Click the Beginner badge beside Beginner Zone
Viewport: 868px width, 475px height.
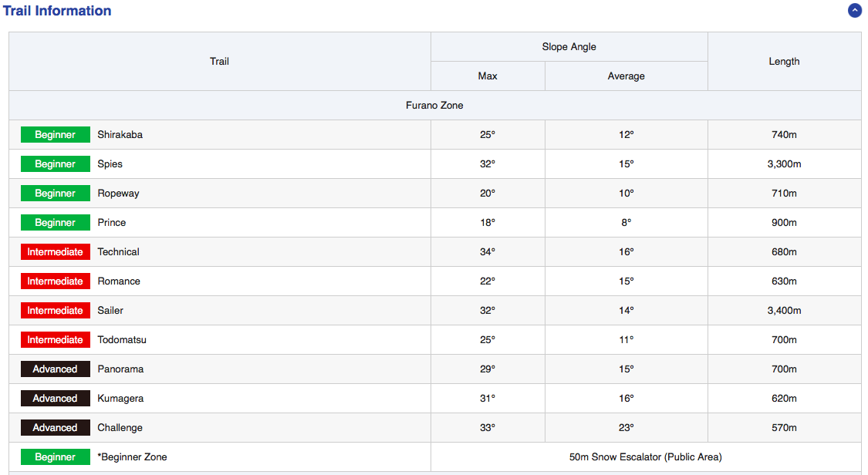(x=56, y=457)
